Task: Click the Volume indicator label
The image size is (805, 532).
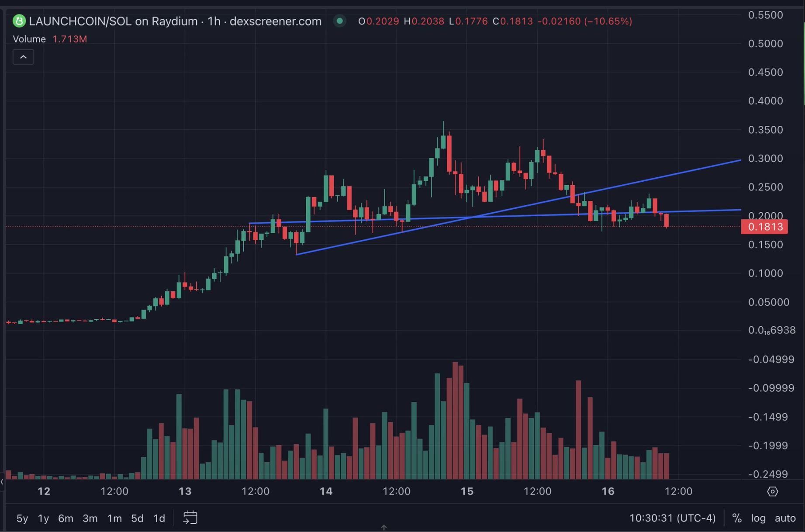Action: point(29,39)
